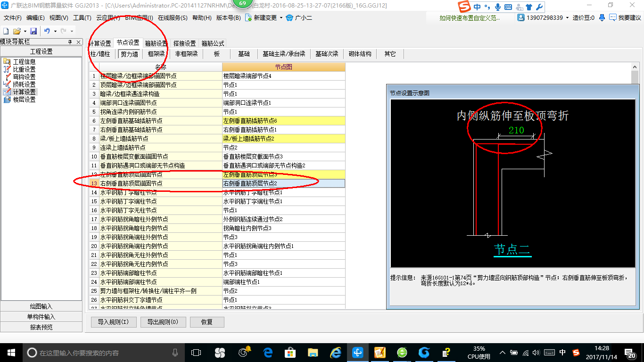644x362 pixels.
Task: Open the Undo history dropdown arrow
Action: tap(55, 31)
